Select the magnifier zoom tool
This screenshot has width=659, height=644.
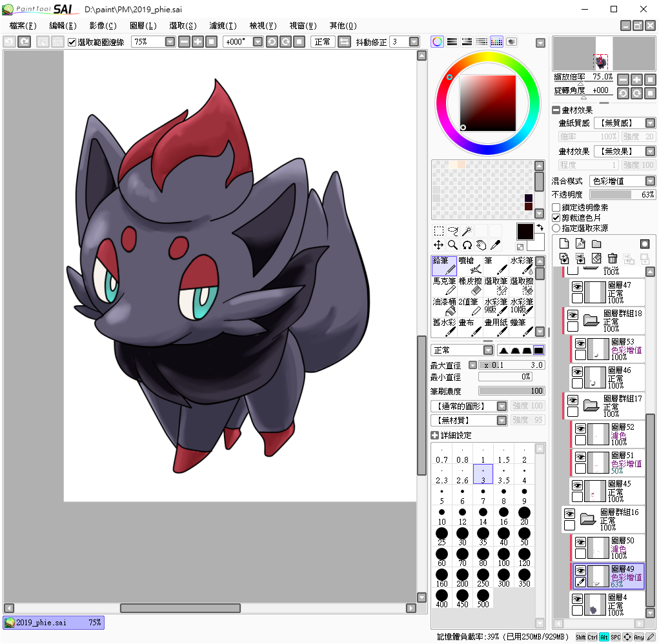pyautogui.click(x=453, y=245)
